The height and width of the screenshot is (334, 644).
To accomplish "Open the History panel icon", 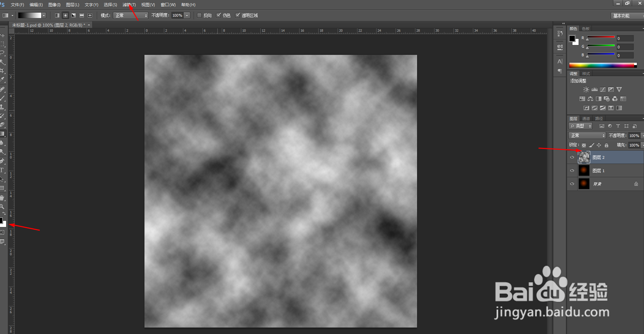I will [x=560, y=34].
